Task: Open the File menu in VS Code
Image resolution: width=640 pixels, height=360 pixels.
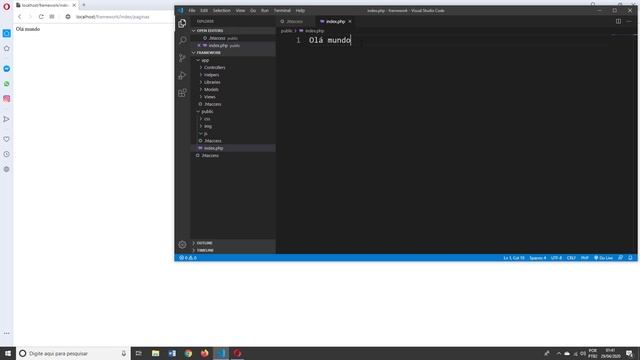Action: coord(192,11)
